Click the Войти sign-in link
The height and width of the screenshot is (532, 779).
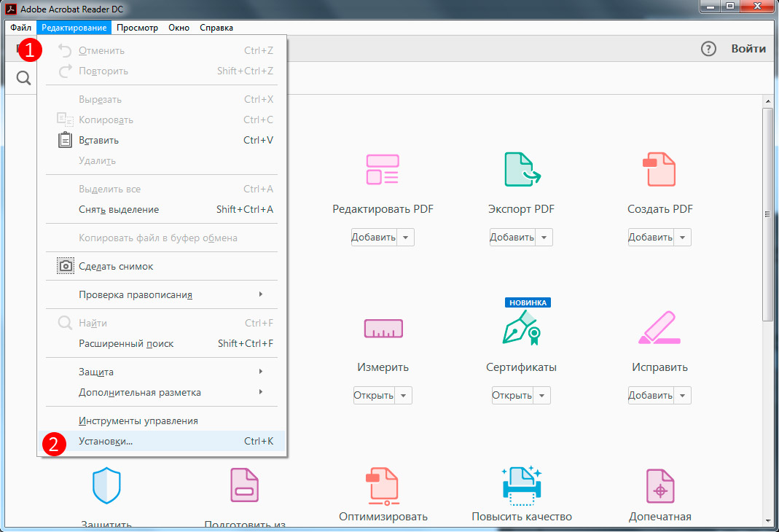pos(748,49)
